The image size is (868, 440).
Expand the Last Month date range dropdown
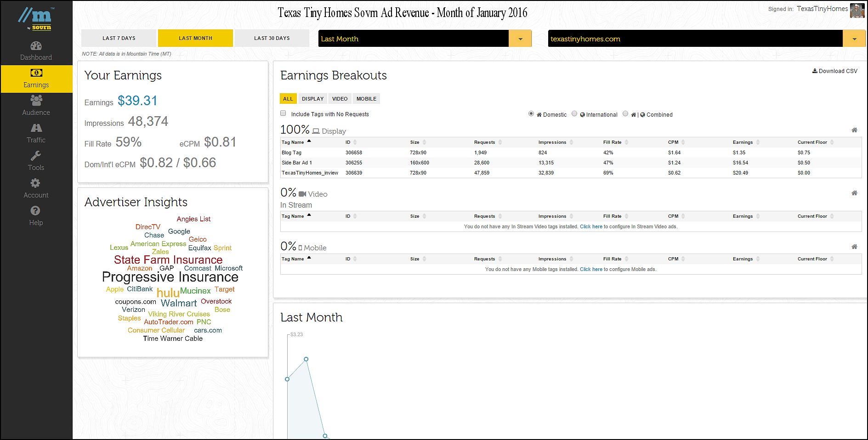coord(520,39)
